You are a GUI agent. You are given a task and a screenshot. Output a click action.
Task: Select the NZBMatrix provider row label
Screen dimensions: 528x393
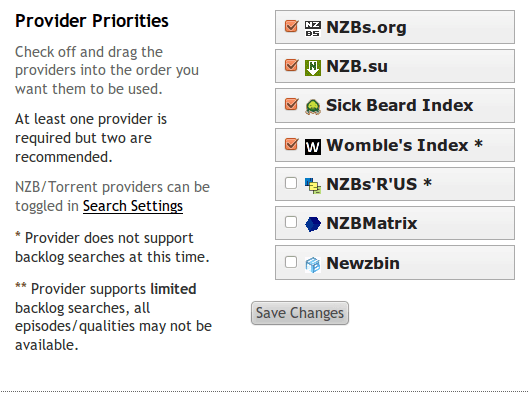(x=371, y=223)
